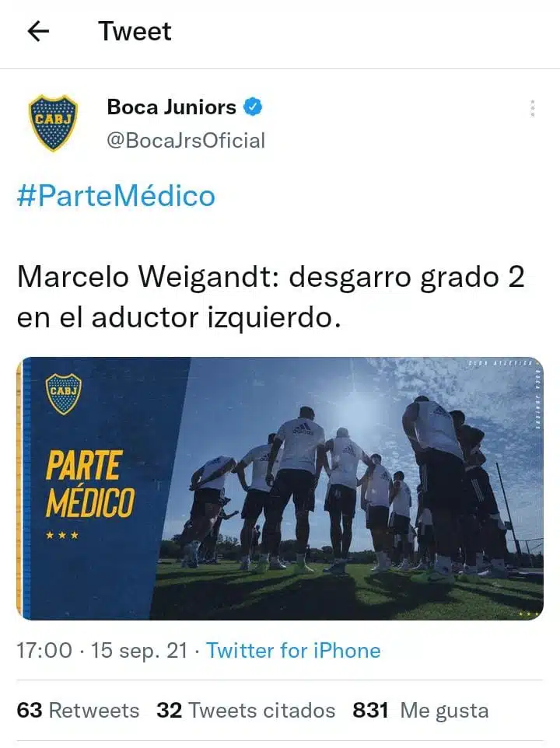Open the Parte Médico tweet image
The image size is (560, 748).
tap(280, 488)
